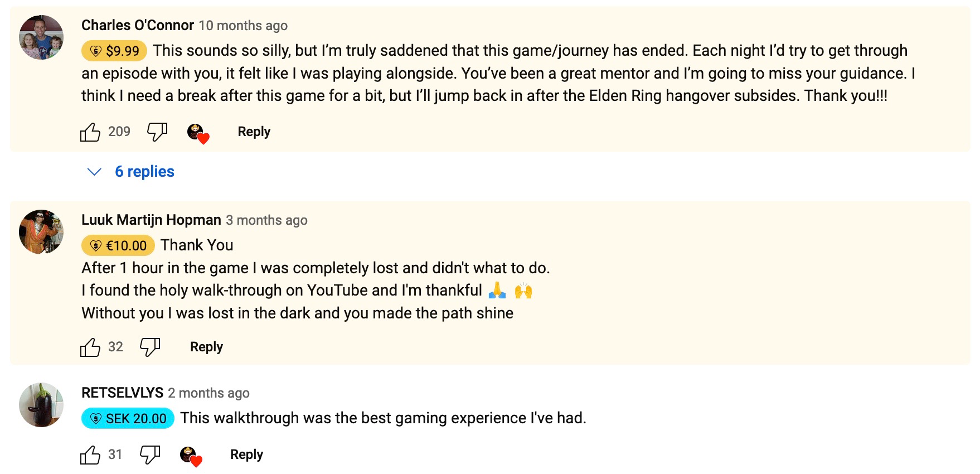Click creator heart on Charles O'Connor's comment
The height and width of the screenshot is (474, 980).
coord(198,134)
